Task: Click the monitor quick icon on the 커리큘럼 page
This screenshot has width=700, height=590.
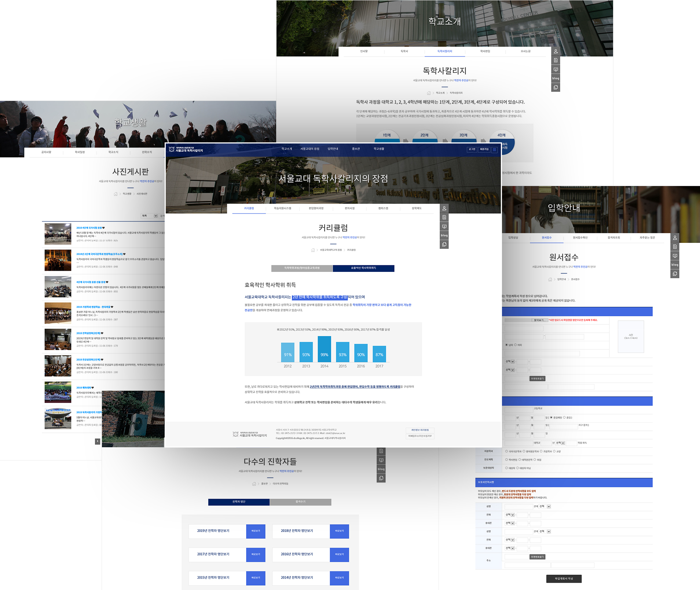Action: pos(444,226)
